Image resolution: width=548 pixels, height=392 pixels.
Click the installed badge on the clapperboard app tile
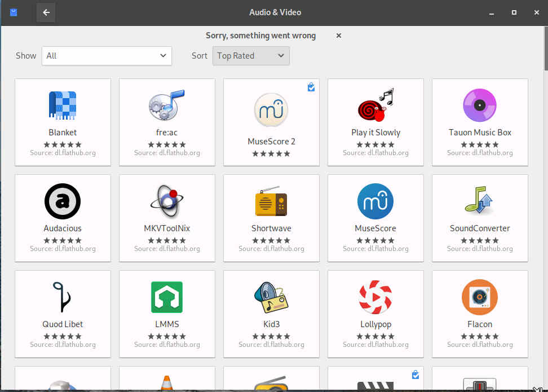(x=415, y=375)
